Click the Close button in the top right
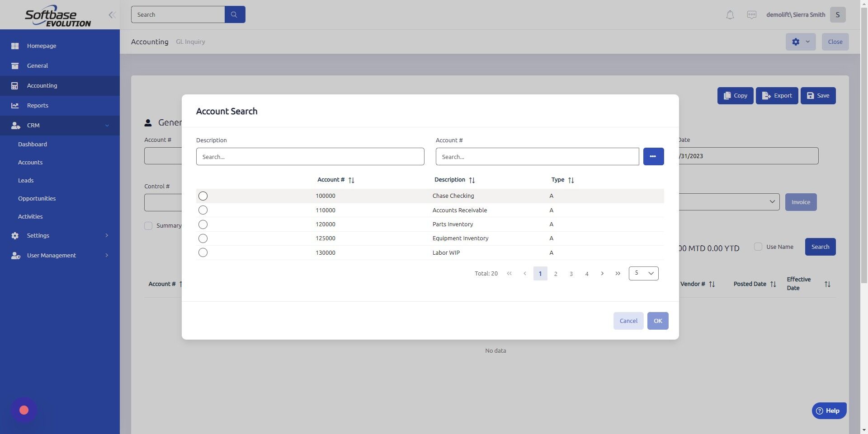 pyautogui.click(x=835, y=42)
